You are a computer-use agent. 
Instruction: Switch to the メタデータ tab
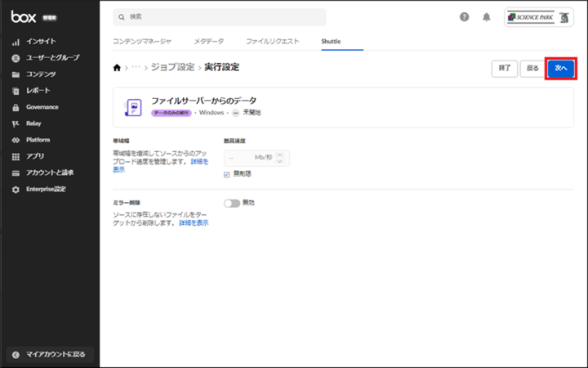click(x=208, y=41)
